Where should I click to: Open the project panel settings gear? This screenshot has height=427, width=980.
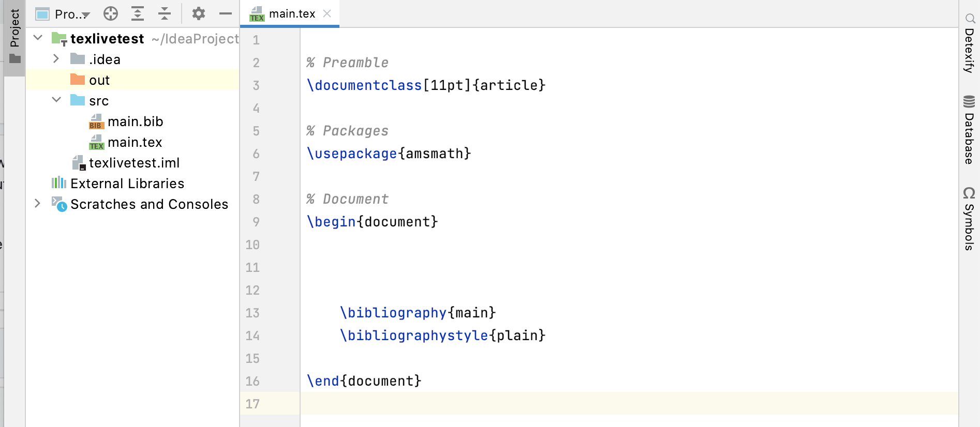click(199, 13)
